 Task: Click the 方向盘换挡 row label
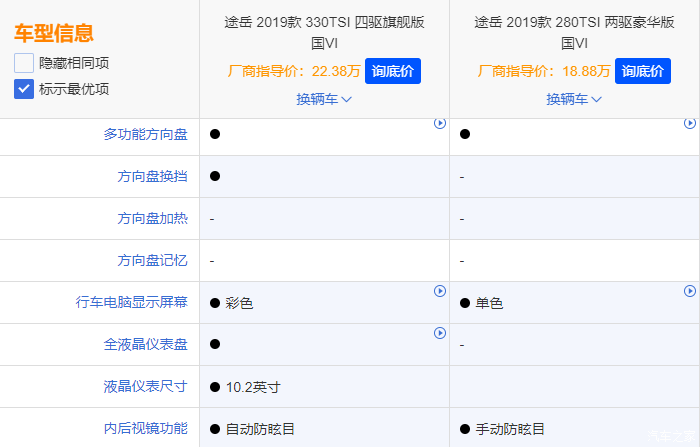[152, 176]
